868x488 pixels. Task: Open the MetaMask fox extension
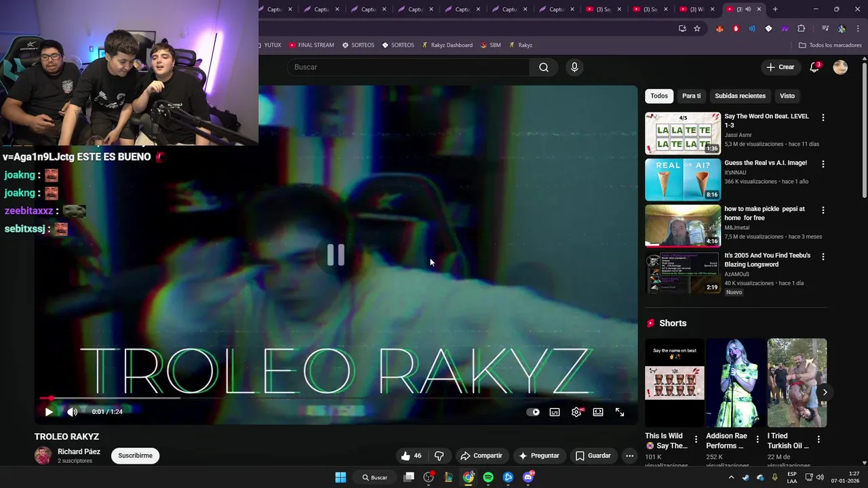719,28
